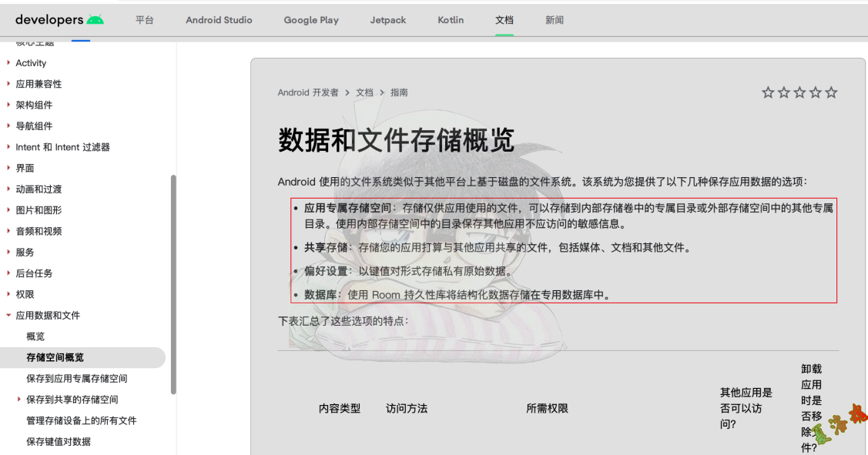Click the Android 开发者 breadcrumb link
This screenshot has height=455, width=868.
308,92
